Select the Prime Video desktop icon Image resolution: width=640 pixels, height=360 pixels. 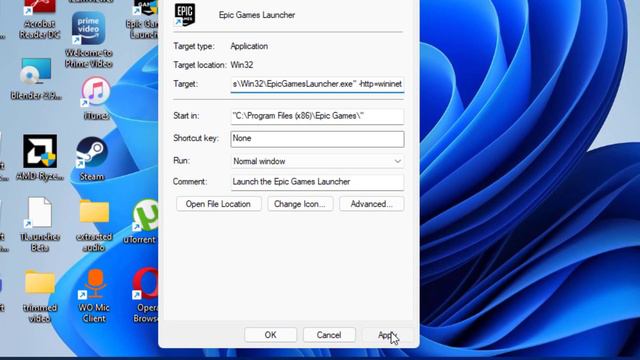(88, 40)
